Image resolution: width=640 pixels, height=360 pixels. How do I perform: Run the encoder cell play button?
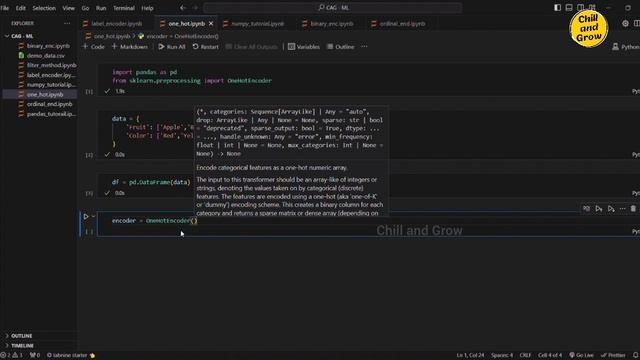(86, 217)
